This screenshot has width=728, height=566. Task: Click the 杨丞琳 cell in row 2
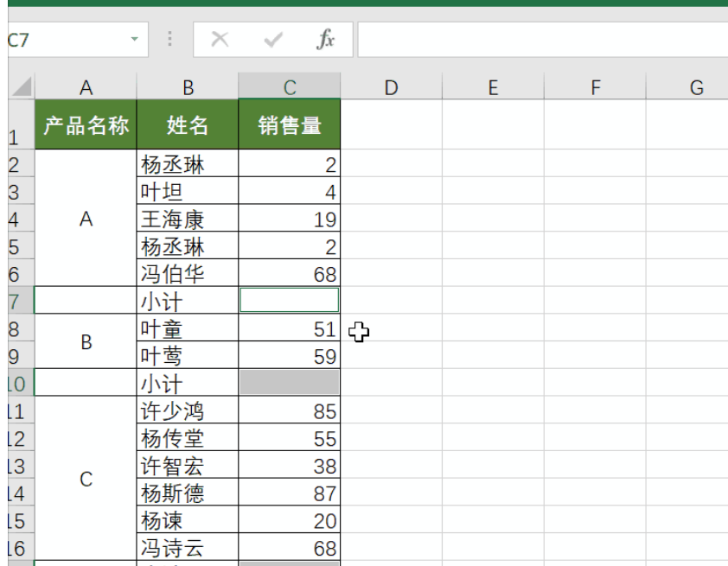[188, 163]
